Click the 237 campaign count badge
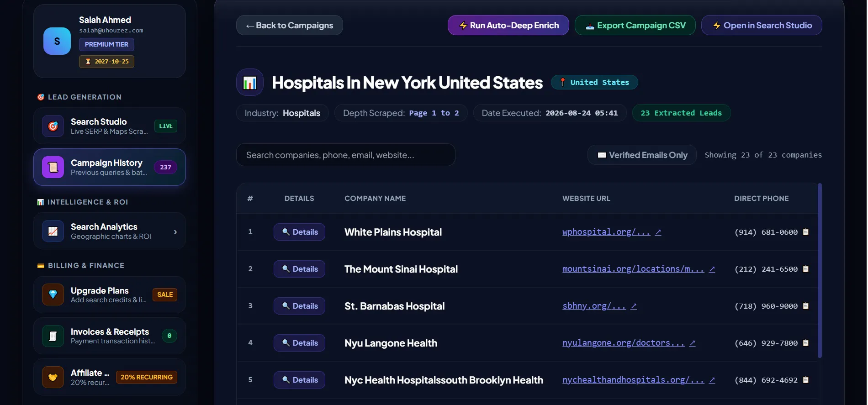Viewport: 868px width, 405px height. 165,167
